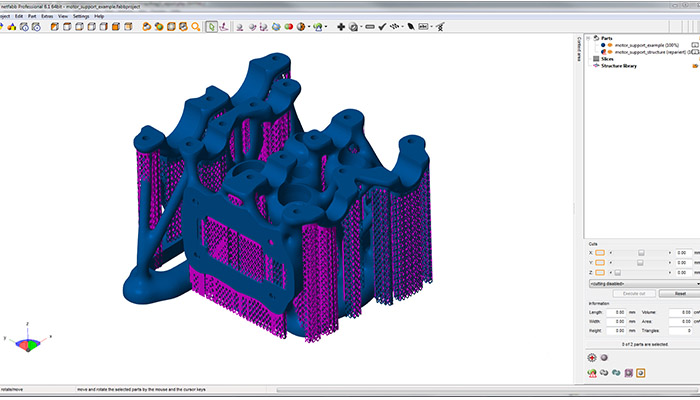This screenshot has height=400, width=700.
Task: Click the flat bar cut icon
Action: (x=370, y=27)
